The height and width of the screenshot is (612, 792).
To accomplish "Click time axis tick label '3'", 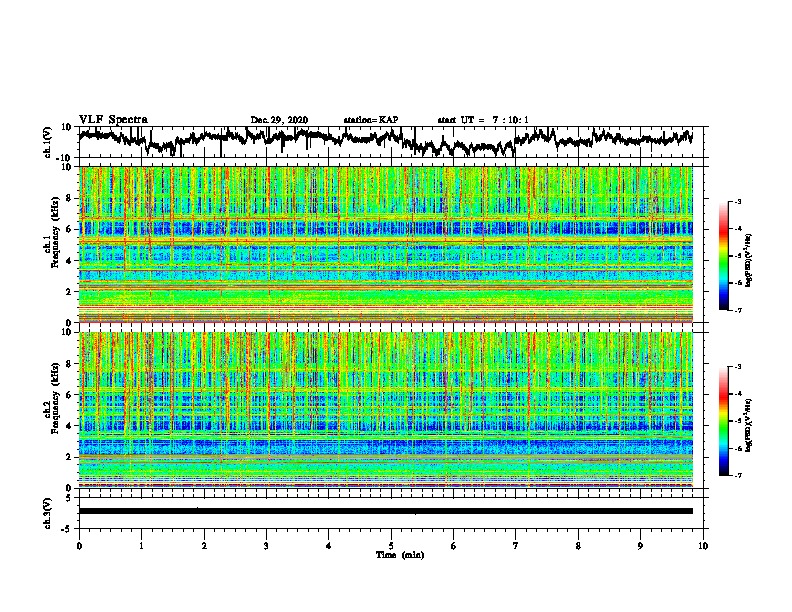I will pyautogui.click(x=266, y=546).
